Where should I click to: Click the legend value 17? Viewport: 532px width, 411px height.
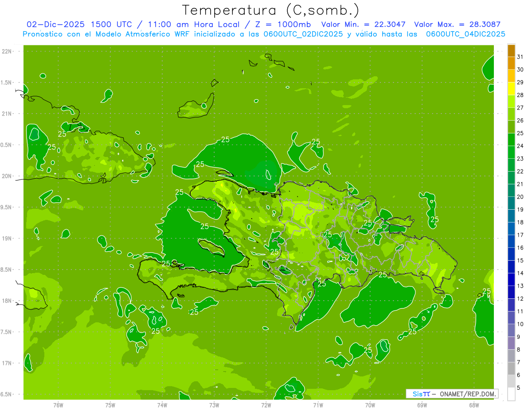coord(520,235)
